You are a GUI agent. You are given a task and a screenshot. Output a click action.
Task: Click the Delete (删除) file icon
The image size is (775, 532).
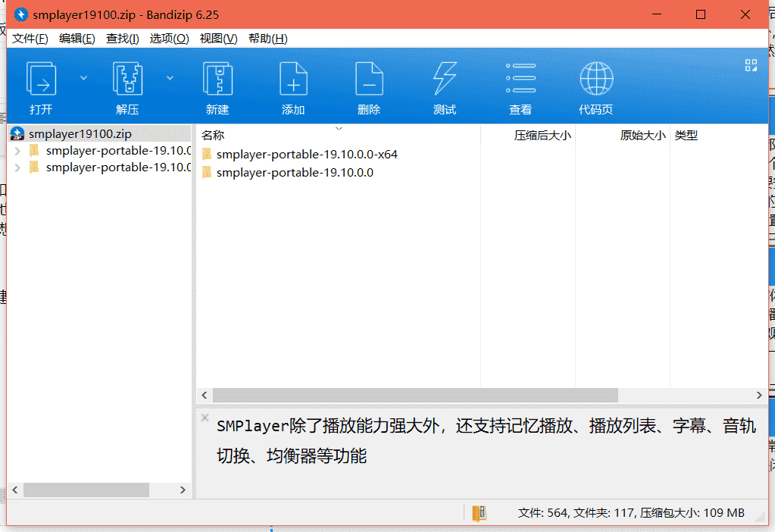369,79
